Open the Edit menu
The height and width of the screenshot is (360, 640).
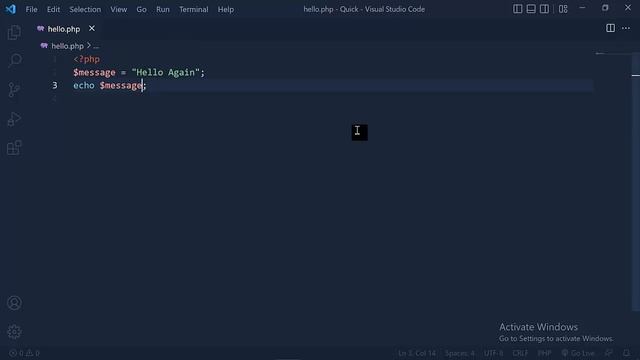(x=53, y=9)
